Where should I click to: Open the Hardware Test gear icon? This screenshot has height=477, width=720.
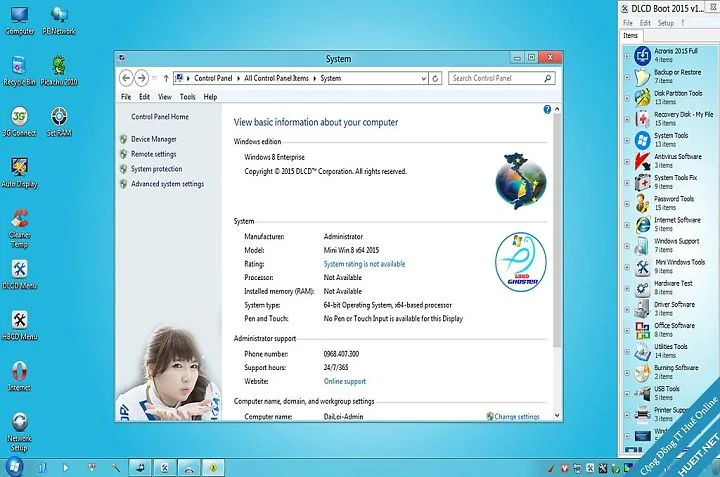(x=642, y=288)
